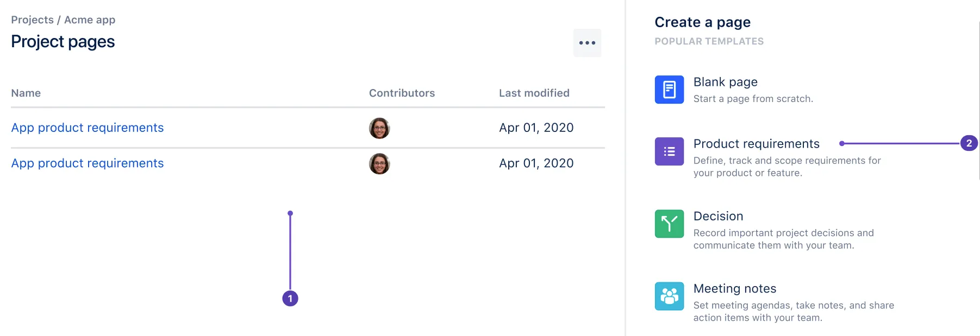Click the POPULAR TEMPLATES label
The image size is (980, 336).
(709, 41)
